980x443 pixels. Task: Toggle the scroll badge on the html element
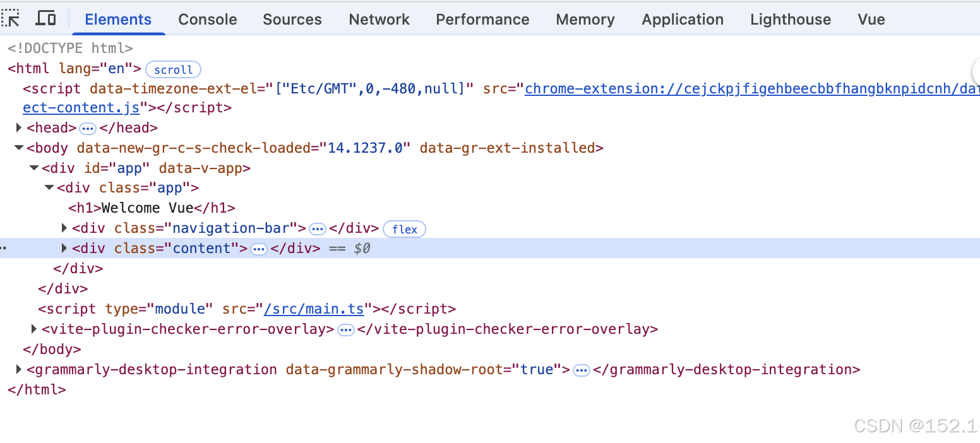[x=173, y=69]
